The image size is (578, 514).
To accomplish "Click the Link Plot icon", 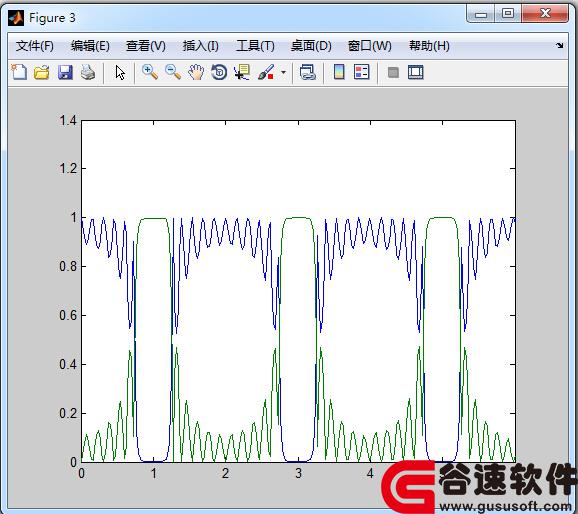I will coord(307,72).
